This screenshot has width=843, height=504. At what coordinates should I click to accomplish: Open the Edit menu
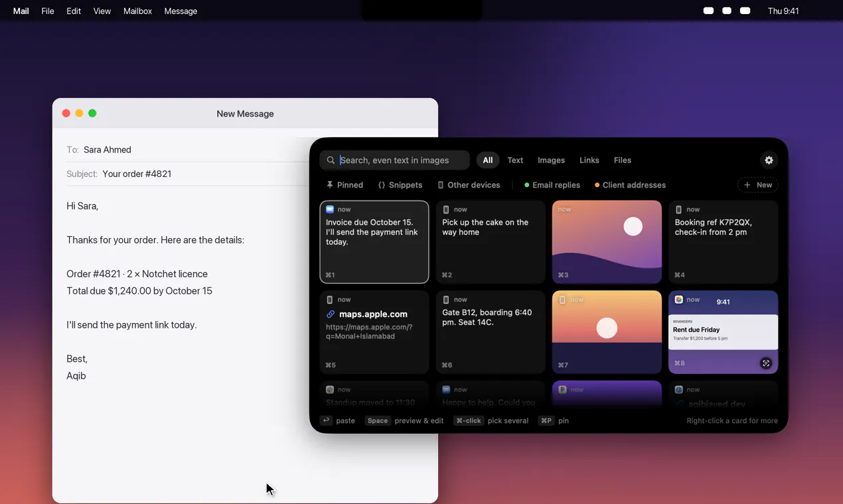click(74, 11)
